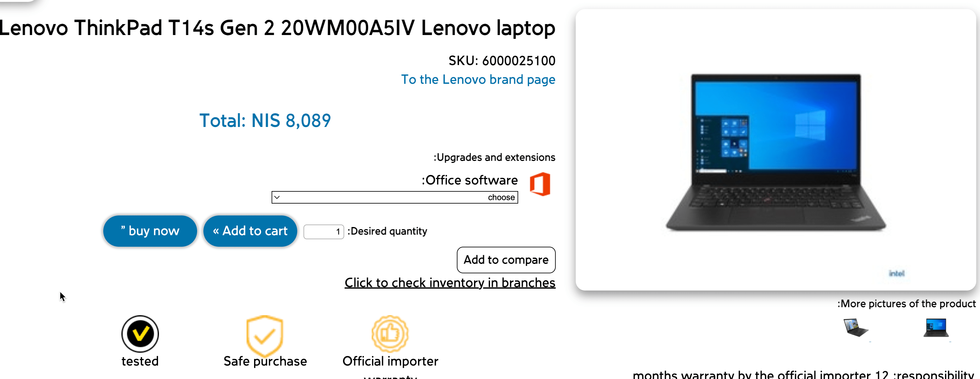
Task: Click the Microsoft Office logo icon
Action: [540, 184]
